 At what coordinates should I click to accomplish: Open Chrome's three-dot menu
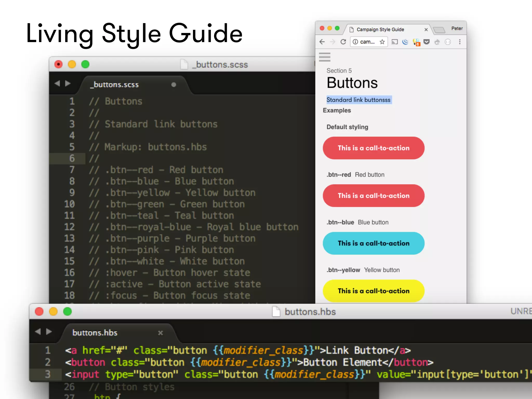460,42
